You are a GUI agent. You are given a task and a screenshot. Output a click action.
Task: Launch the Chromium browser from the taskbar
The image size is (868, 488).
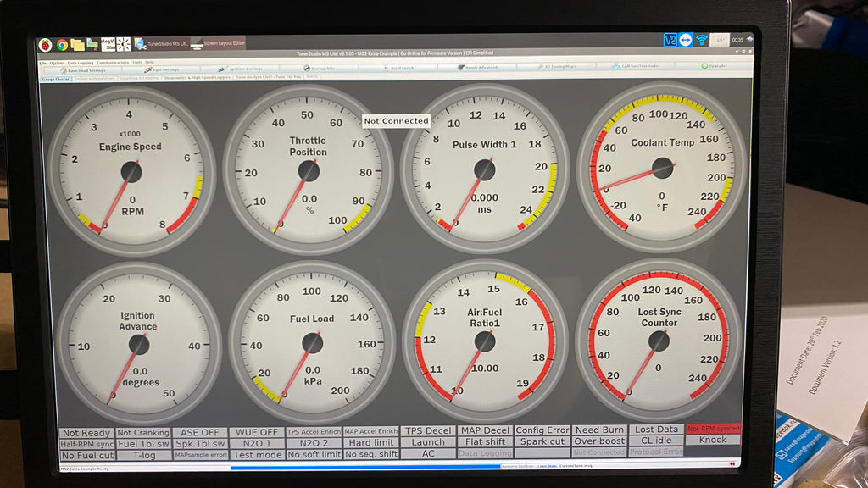62,44
